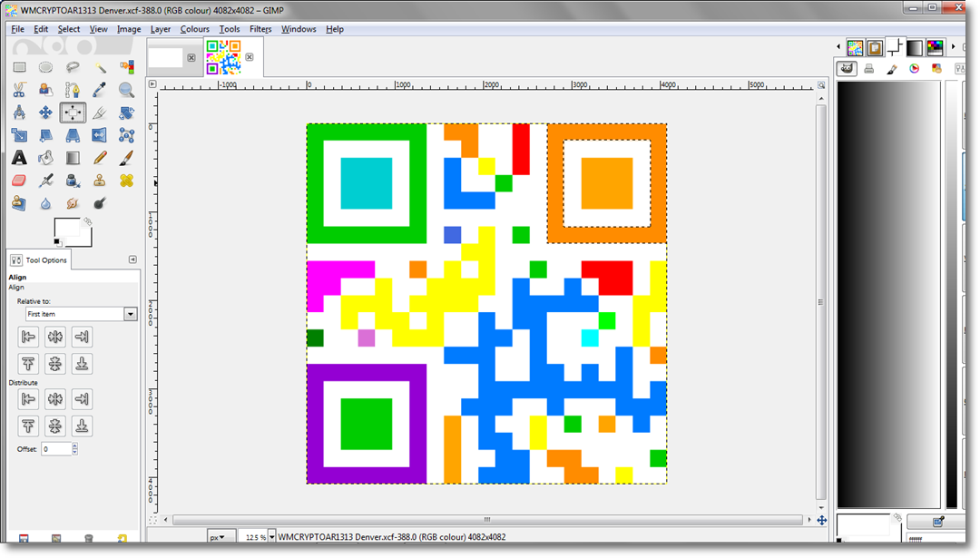Image resolution: width=980 pixels, height=558 pixels.
Task: Select the Blend gradient tool
Action: [73, 158]
